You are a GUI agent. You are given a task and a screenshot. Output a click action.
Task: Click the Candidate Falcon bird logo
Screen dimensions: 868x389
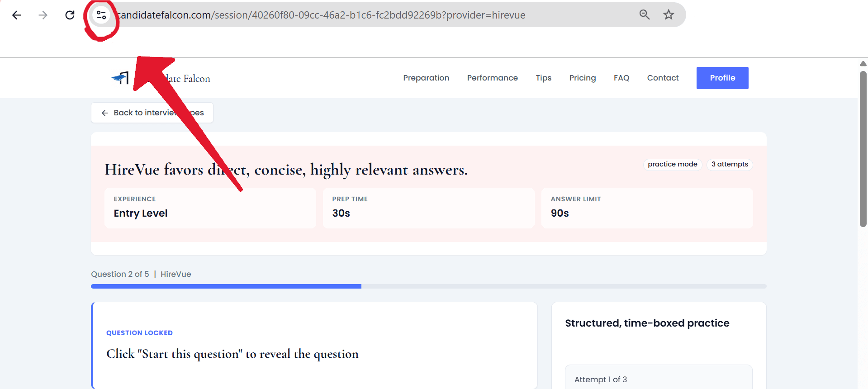[x=120, y=78]
